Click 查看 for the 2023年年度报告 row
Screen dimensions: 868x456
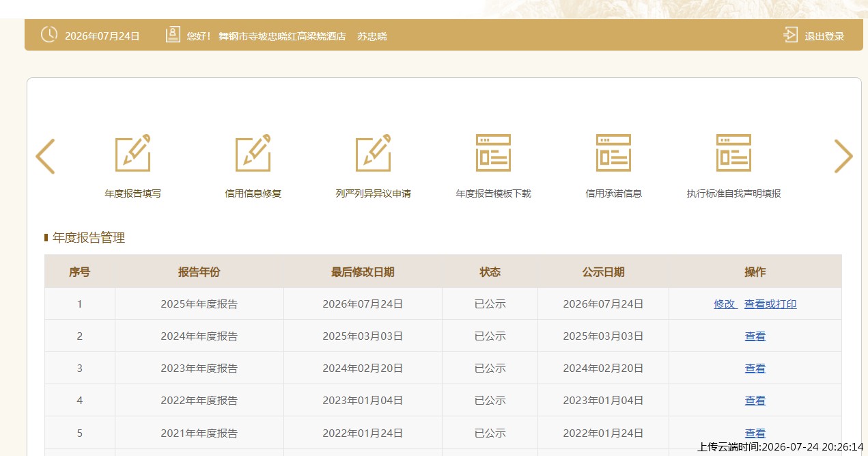tap(755, 368)
